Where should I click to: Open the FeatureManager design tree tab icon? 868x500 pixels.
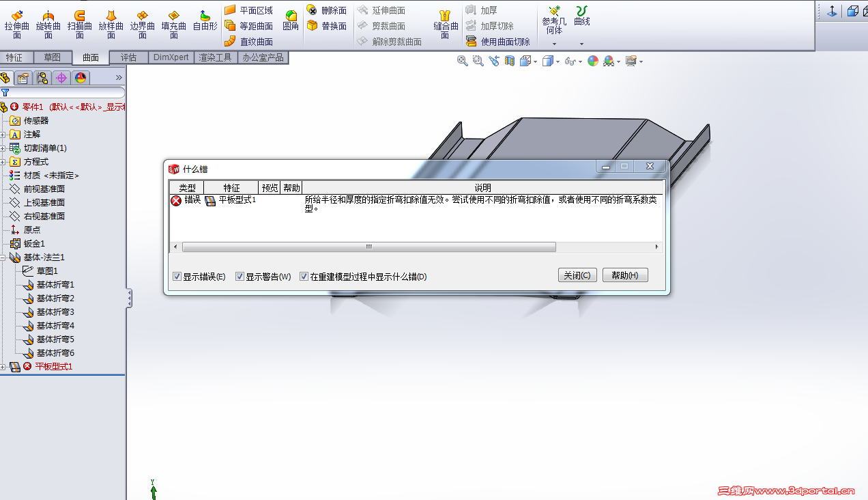[6, 78]
